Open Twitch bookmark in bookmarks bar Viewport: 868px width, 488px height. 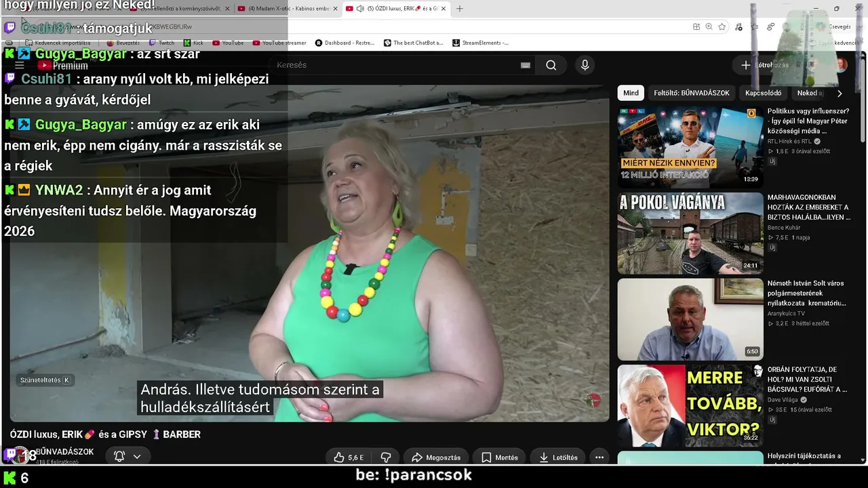tap(162, 43)
